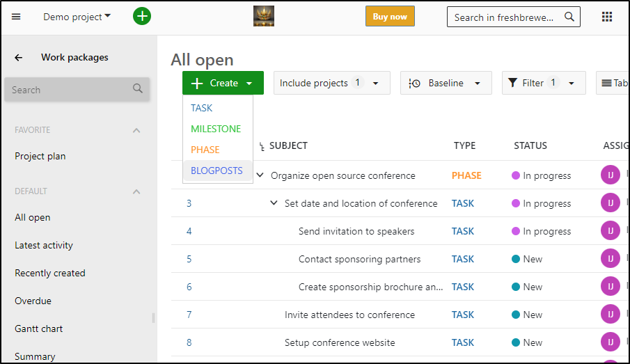Click the sidebar search magnifier icon

point(137,88)
